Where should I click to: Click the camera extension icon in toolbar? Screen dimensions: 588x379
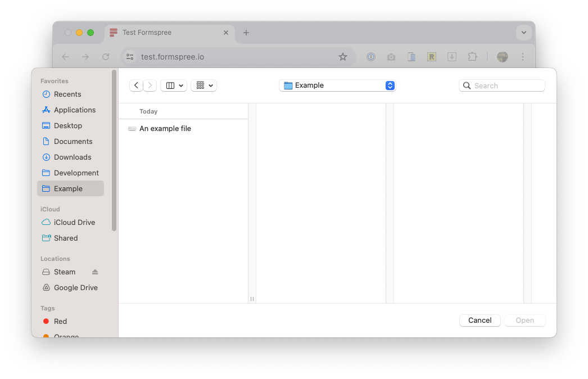point(391,57)
